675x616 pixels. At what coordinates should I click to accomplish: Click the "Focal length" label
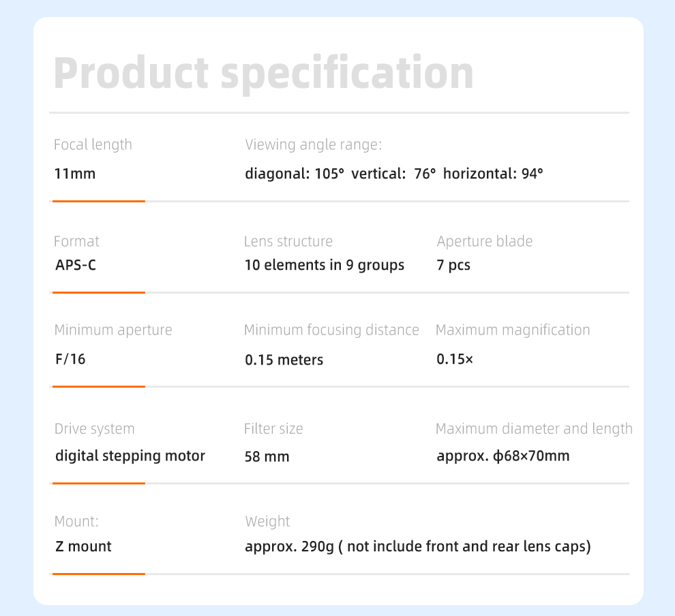[93, 144]
